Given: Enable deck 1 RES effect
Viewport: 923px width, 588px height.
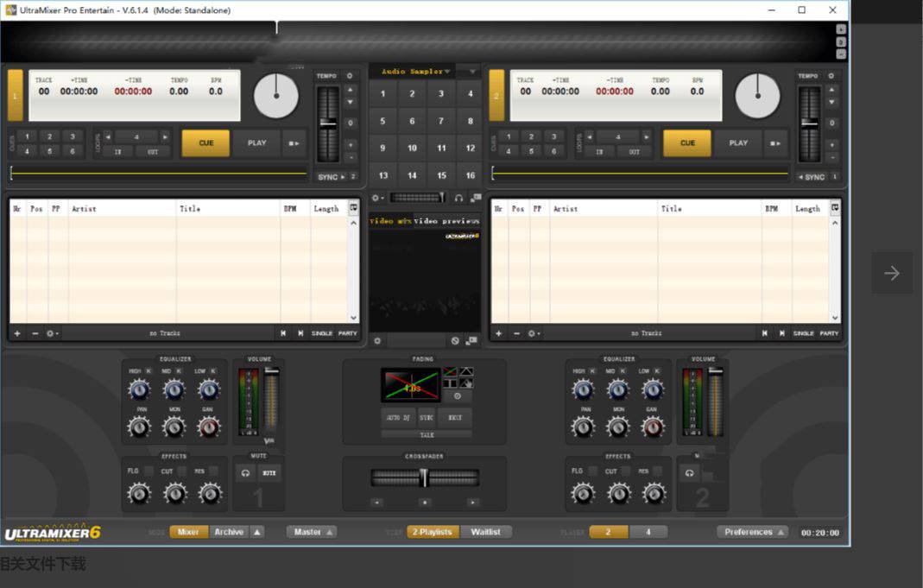Looking at the screenshot, I should pos(213,471).
